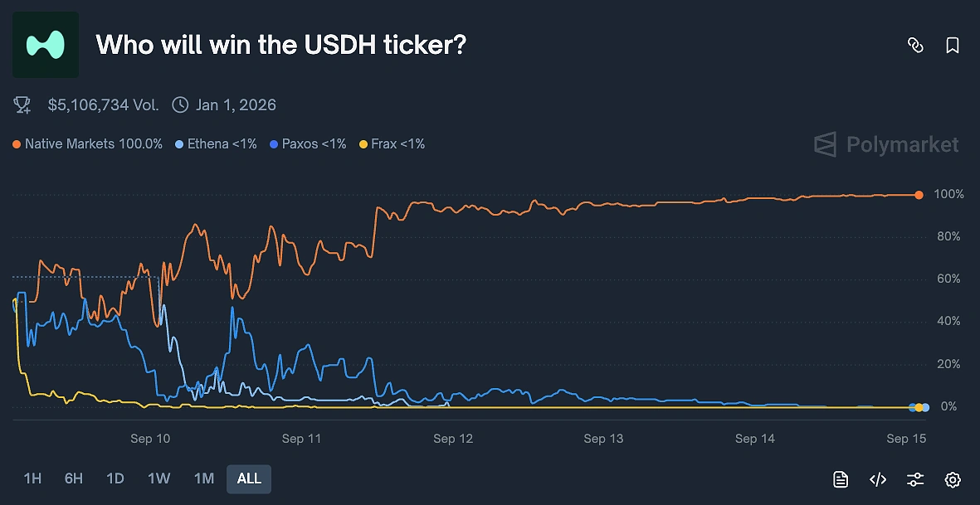Select the 1H timeframe
The image size is (980, 505).
coord(32,478)
